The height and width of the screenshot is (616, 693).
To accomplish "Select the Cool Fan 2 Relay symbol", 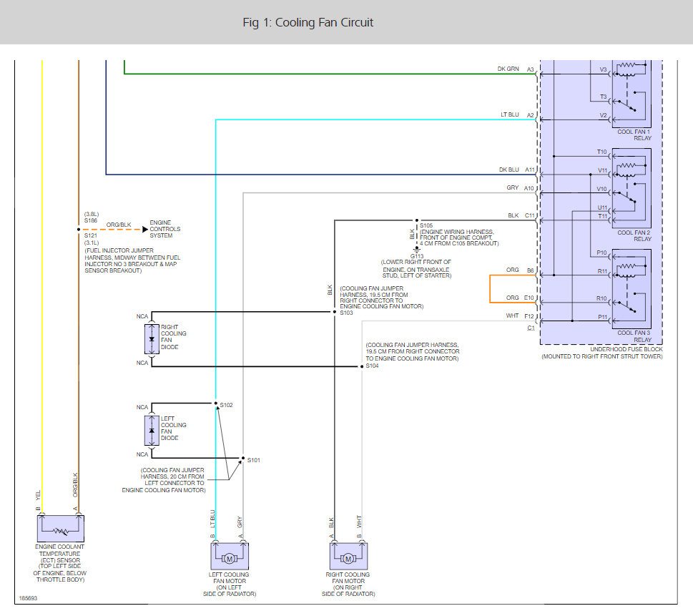I will (631, 188).
